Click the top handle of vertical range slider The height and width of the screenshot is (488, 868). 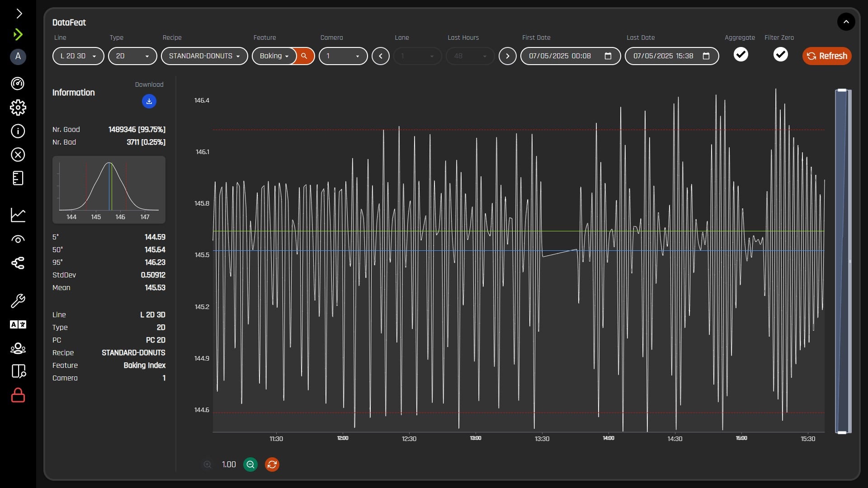(842, 90)
